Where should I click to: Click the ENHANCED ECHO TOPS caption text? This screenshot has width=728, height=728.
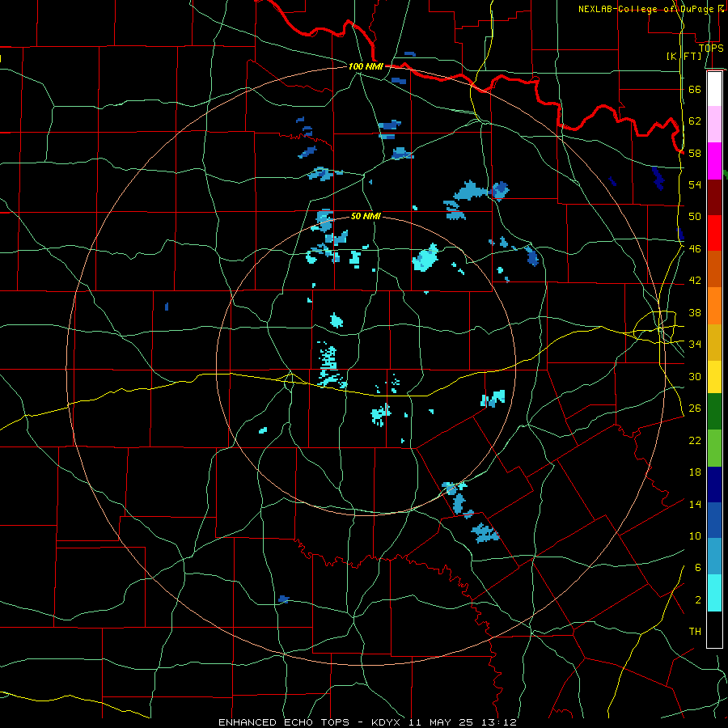pos(284,722)
